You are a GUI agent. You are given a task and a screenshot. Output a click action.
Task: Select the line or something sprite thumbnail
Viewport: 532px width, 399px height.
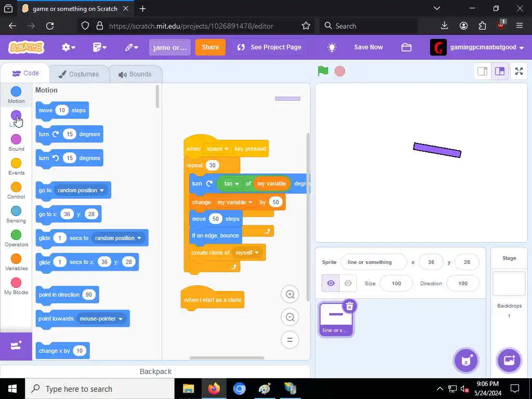tap(336, 320)
